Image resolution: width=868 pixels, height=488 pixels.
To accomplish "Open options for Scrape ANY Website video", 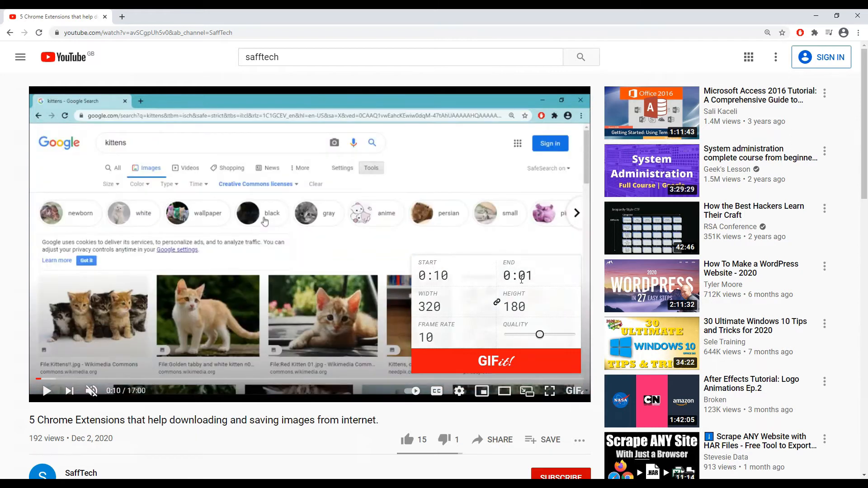I will (825, 439).
